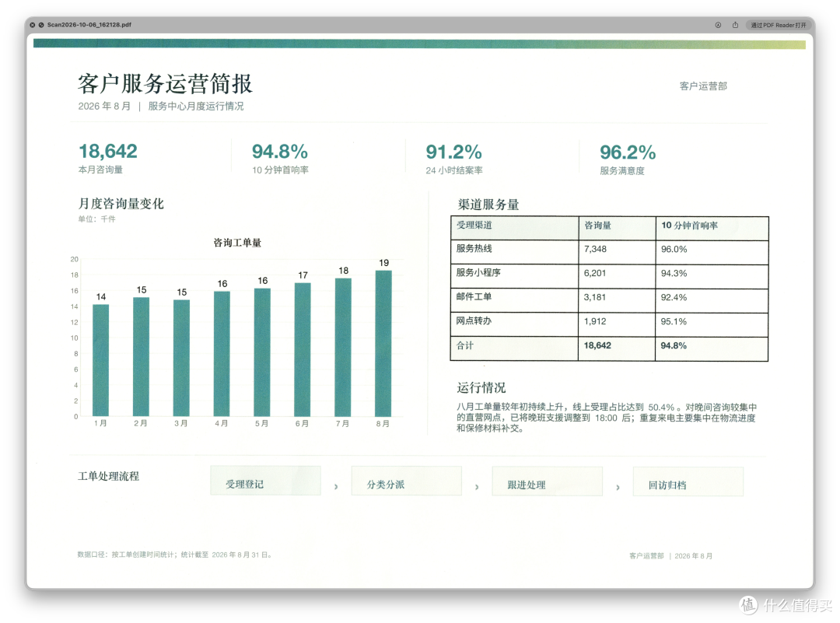Image resolution: width=840 pixels, height=623 pixels.
Task: Click data label 17 above 6月 bar
Action: pyautogui.click(x=303, y=275)
